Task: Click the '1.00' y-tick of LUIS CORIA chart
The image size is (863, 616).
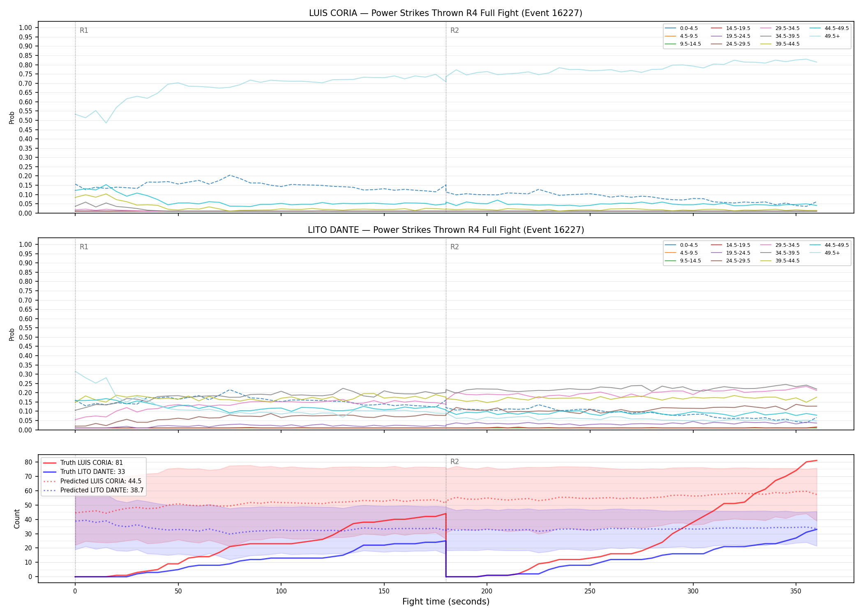Action: pos(25,28)
